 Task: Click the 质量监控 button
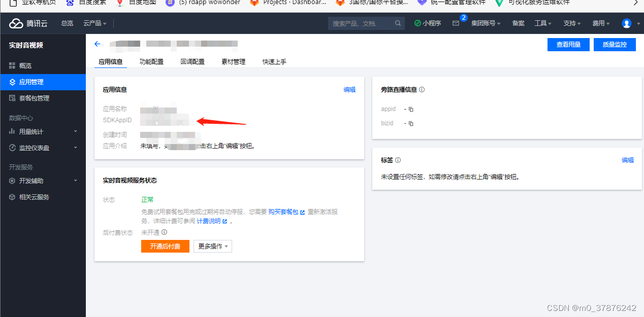pos(615,45)
